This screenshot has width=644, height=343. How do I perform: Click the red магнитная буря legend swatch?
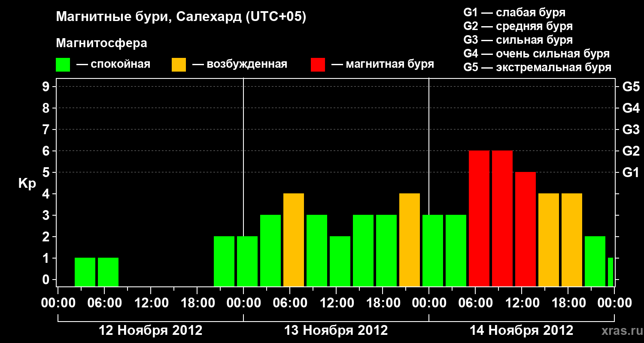318,65
